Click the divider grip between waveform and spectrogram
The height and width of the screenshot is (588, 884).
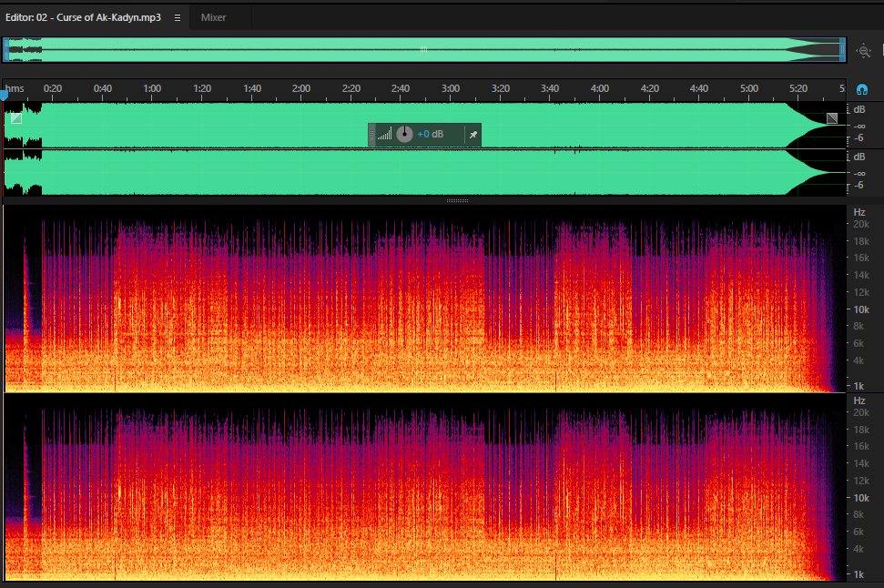[457, 200]
